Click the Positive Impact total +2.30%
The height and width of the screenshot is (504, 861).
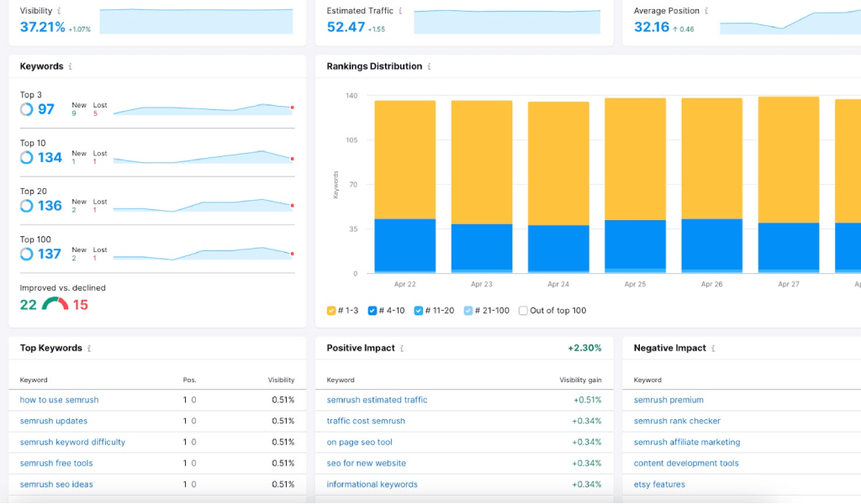[x=584, y=349]
